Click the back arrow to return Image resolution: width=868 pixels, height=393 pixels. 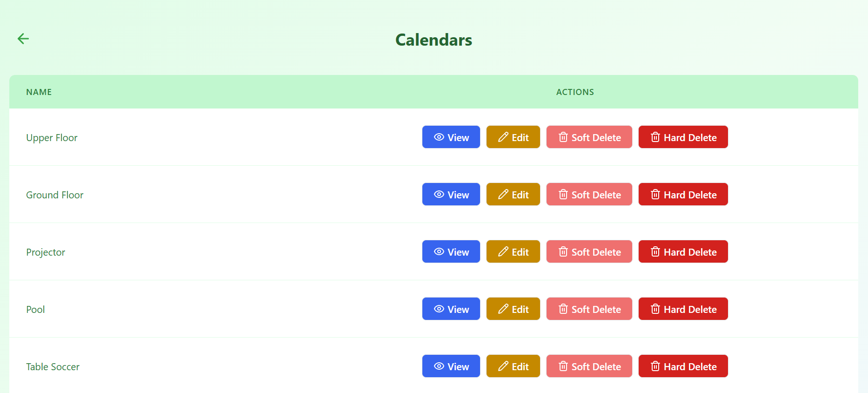click(x=23, y=38)
